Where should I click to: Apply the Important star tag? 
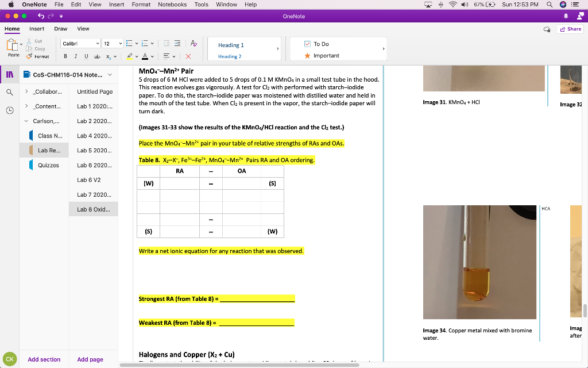pyautogui.click(x=308, y=56)
